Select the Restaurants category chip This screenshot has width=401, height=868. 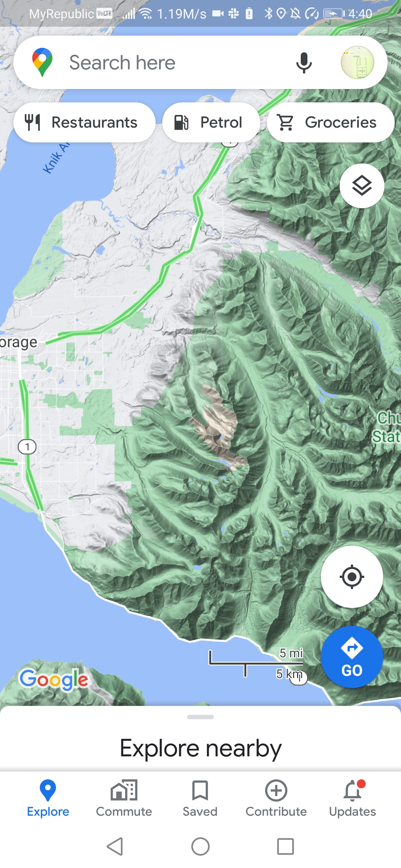(x=84, y=122)
